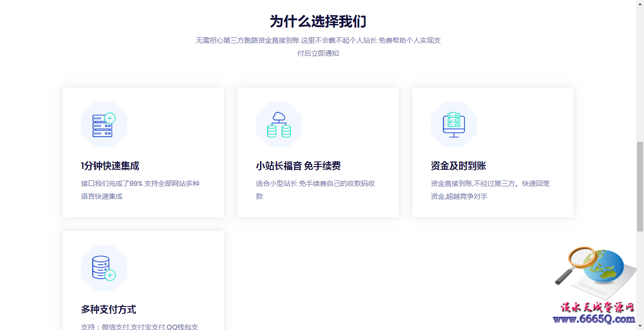Click the scrollbar down arrow

tap(640, 326)
